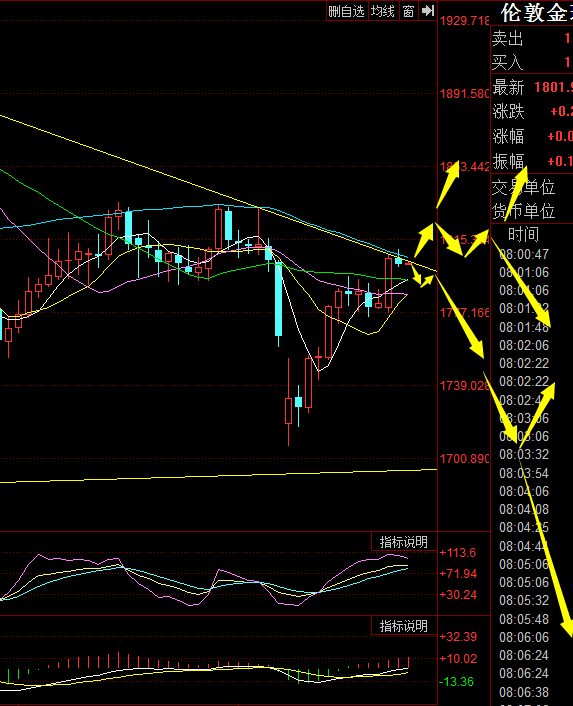Click the 卖出 sell row

(532, 39)
